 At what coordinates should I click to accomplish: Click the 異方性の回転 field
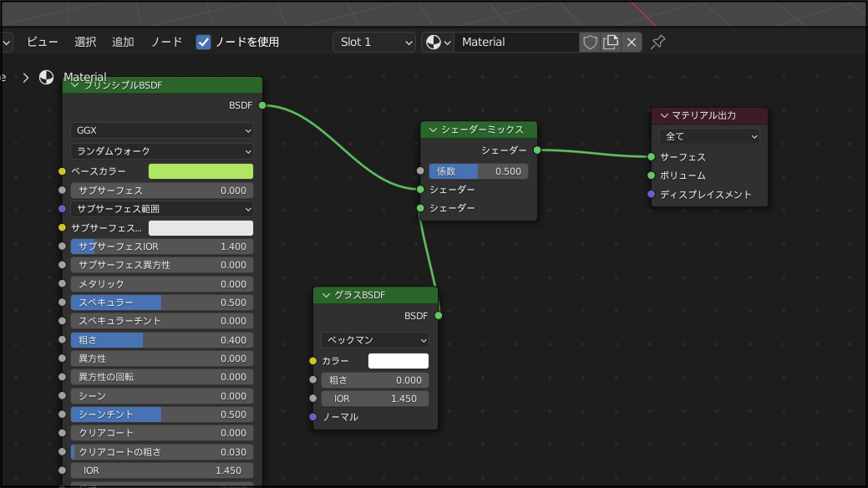pos(161,377)
